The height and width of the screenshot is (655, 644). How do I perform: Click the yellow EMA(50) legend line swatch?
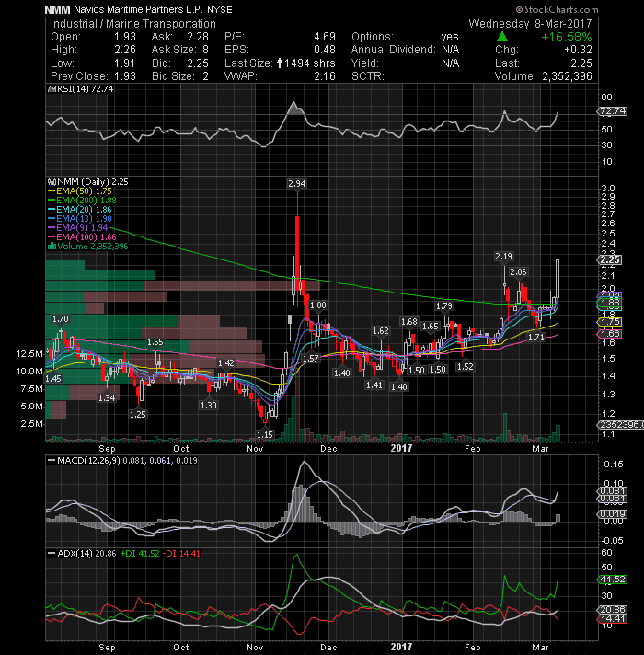tap(52, 191)
